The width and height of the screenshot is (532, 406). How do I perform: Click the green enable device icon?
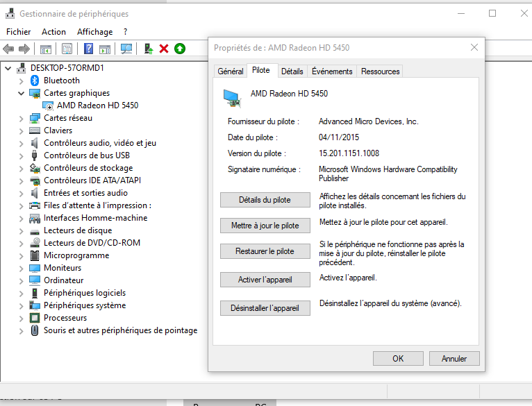coord(180,49)
